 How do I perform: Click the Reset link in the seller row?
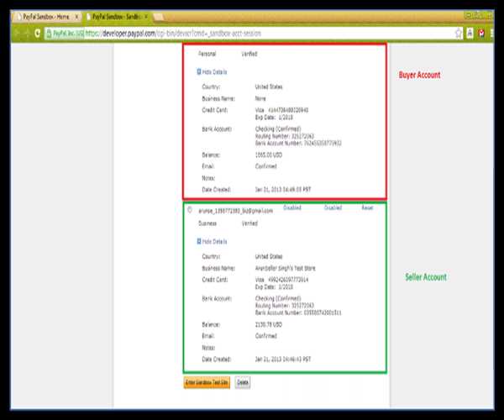pyautogui.click(x=367, y=207)
